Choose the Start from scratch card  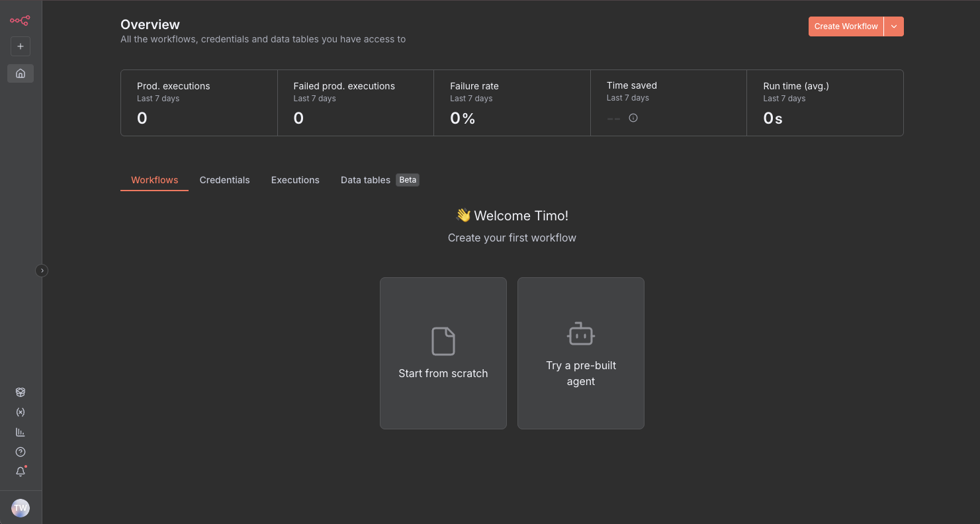click(x=443, y=353)
